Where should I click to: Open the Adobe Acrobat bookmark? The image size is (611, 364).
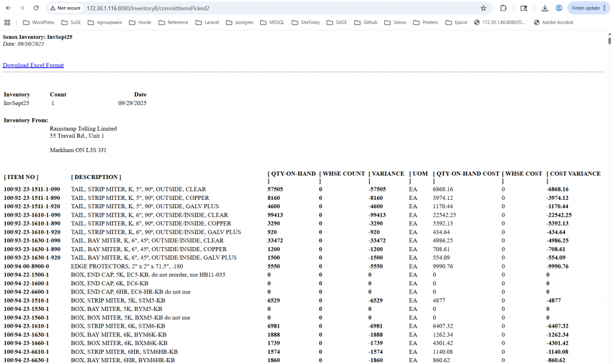[553, 22]
